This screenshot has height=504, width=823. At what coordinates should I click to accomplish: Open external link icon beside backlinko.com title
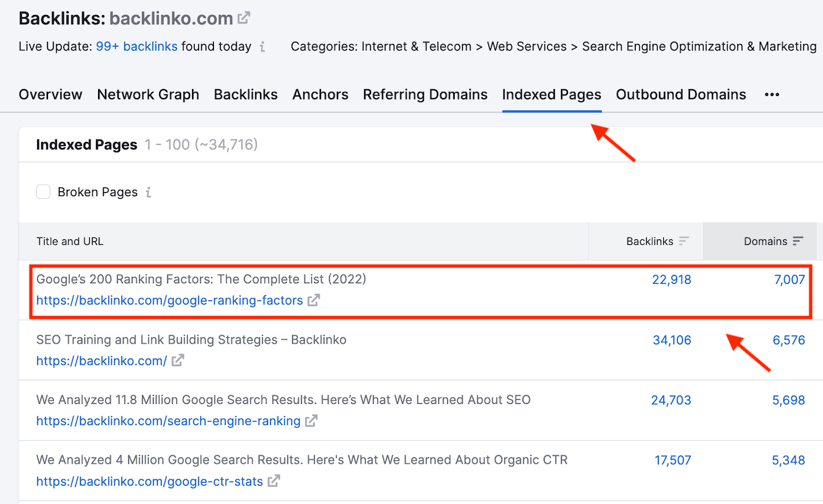point(244,19)
